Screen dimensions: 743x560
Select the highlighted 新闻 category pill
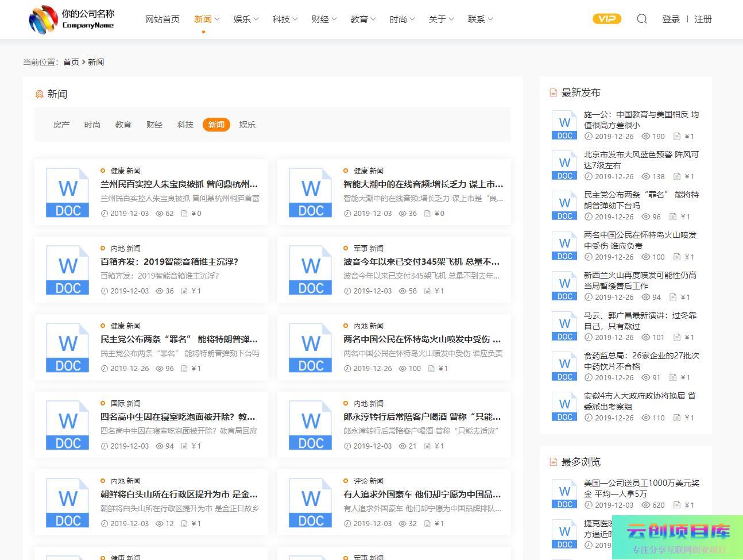click(216, 125)
